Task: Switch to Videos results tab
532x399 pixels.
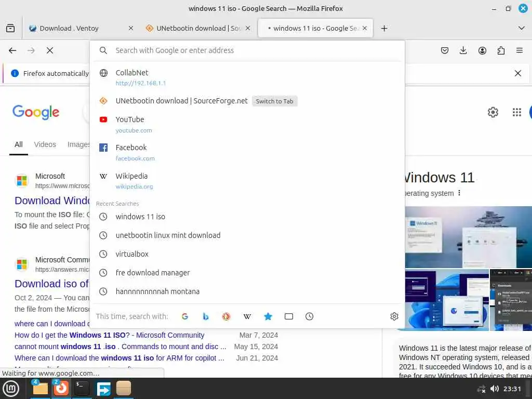Action: click(x=45, y=144)
